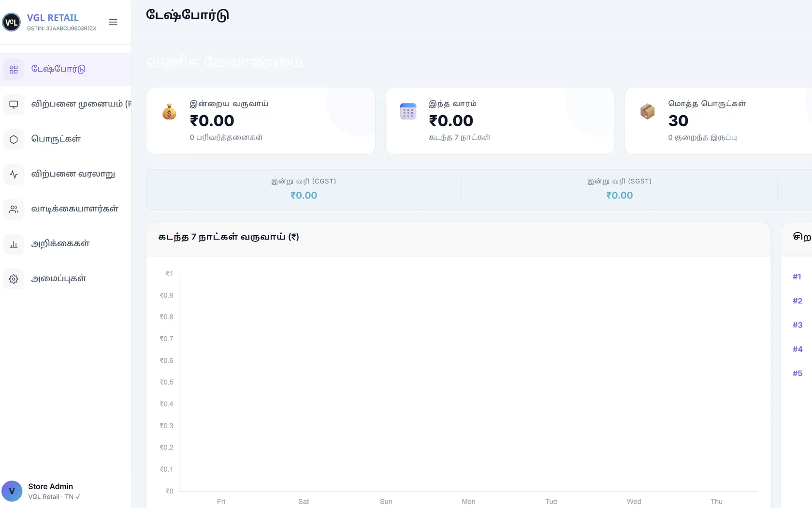812x508 pixels.
Task: Click the அமைப்புகள் gear icon
Action: (14, 279)
